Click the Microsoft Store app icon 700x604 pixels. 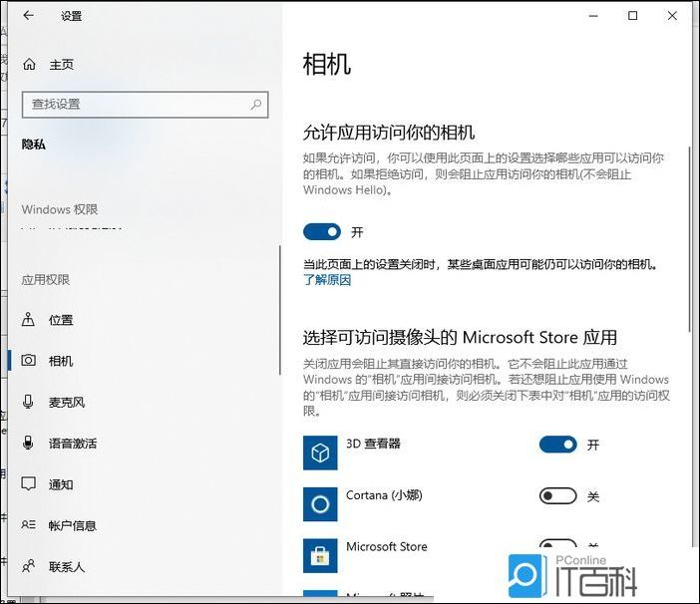(x=320, y=555)
